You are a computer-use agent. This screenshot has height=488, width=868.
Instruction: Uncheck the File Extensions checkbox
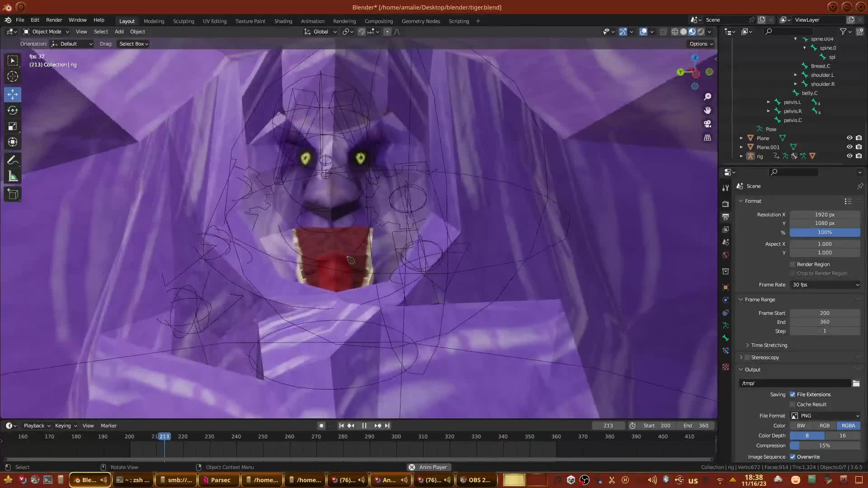click(x=793, y=394)
